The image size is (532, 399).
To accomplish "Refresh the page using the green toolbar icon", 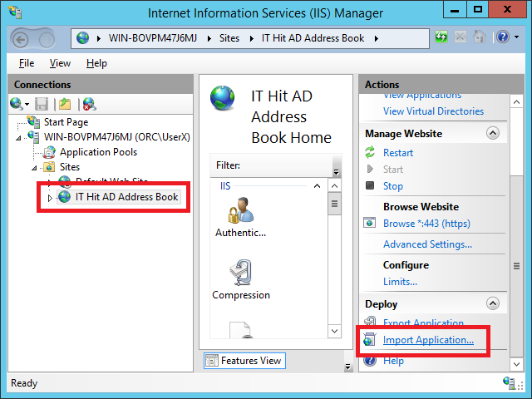I will 441,37.
